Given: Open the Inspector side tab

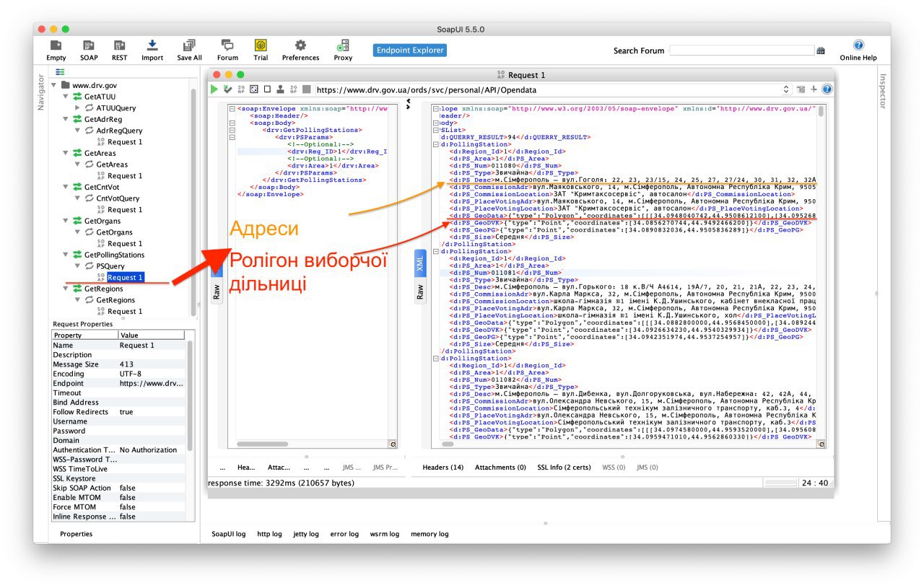Looking at the screenshot, I should click(882, 92).
